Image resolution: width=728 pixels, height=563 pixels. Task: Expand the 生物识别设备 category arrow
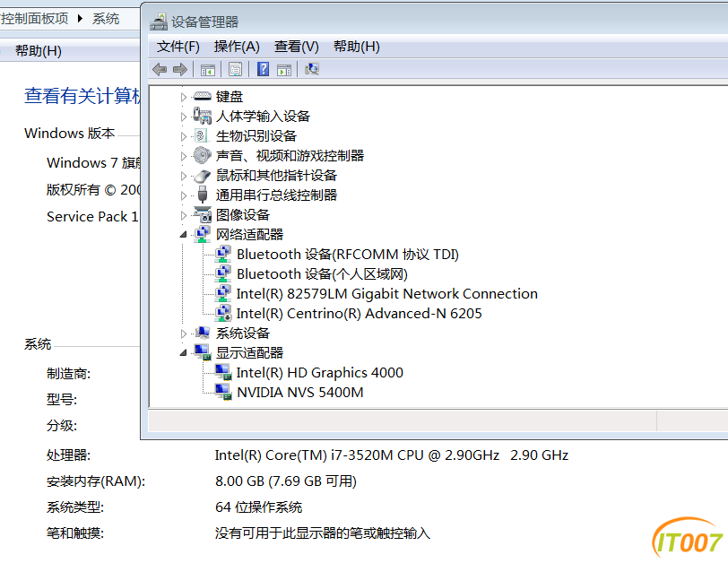184,136
